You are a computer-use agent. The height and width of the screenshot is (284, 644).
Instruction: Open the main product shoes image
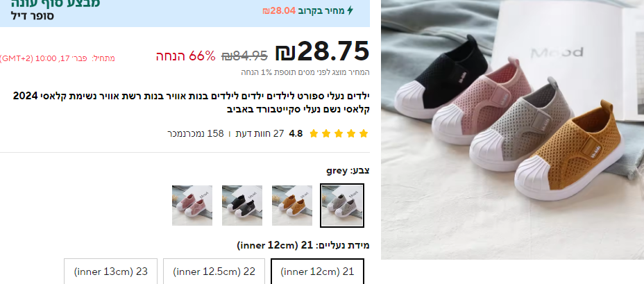point(513,129)
